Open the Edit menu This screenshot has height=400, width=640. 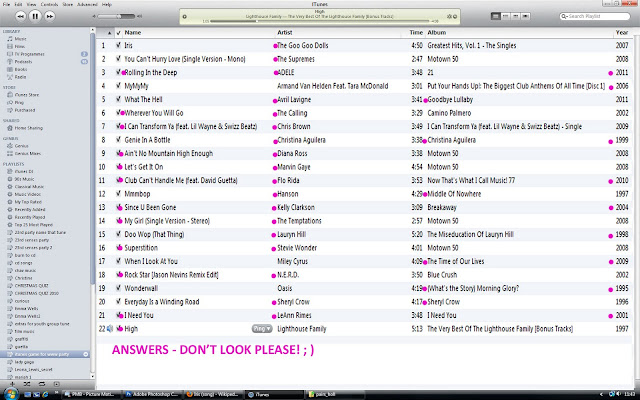point(18,4)
